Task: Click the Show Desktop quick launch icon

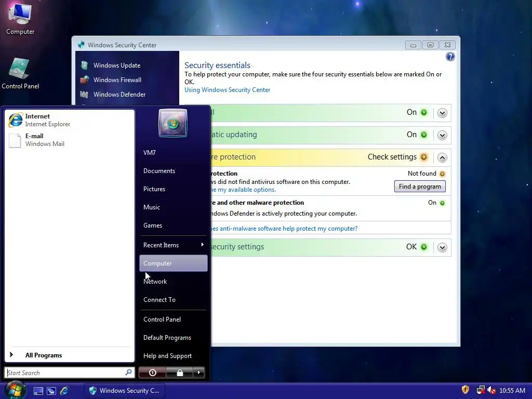Action: coord(38,391)
